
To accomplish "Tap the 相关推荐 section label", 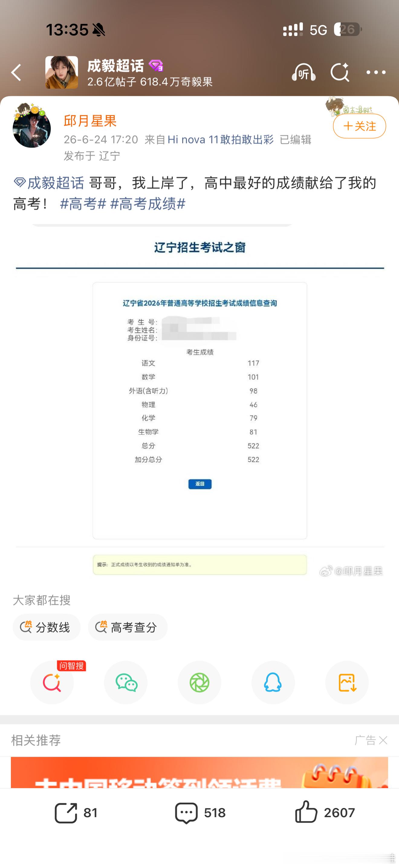I will [x=36, y=740].
